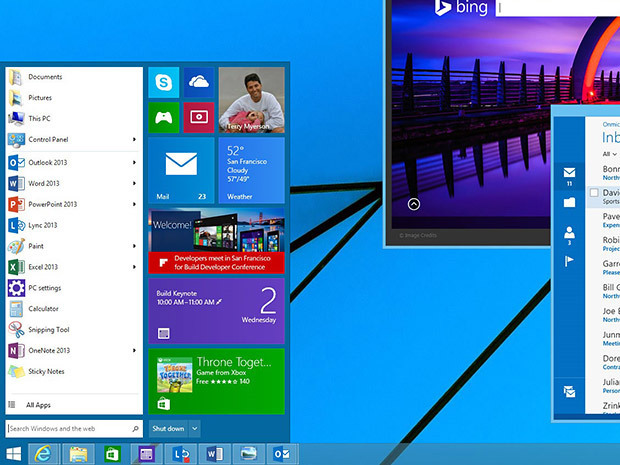Click the Store icon on Throne Together tile
The image size is (620, 465).
(164, 404)
